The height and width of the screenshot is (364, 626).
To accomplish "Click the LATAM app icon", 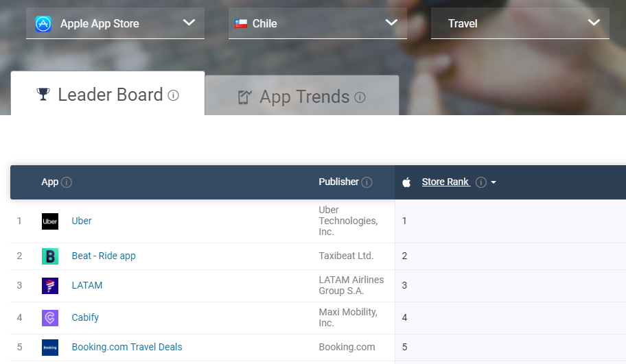I will click(x=50, y=286).
